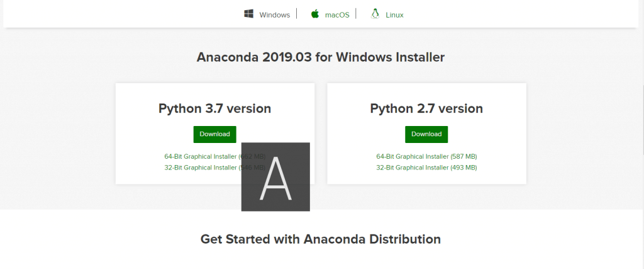Screen dimensions: 644x269
Task: Open Python 3.7 64-Bit Graphical Installer link
Action: click(x=215, y=157)
